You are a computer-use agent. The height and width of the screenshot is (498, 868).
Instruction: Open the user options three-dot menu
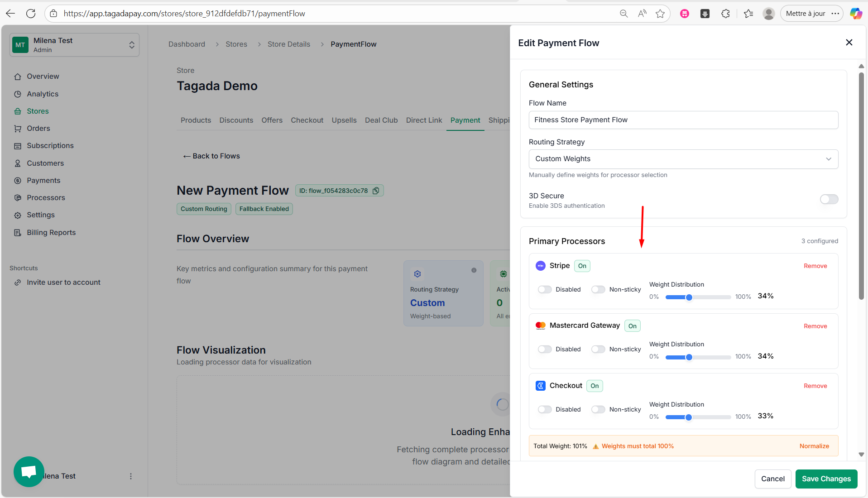point(131,476)
